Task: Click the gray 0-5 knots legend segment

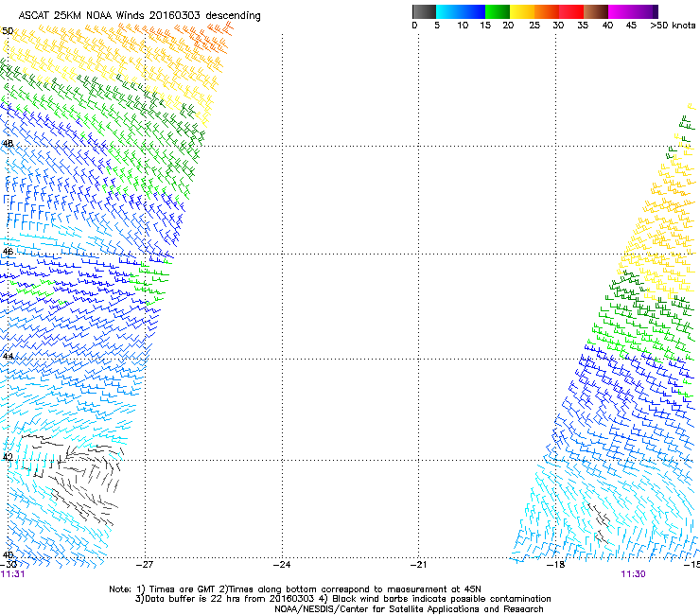Action: coord(424,11)
